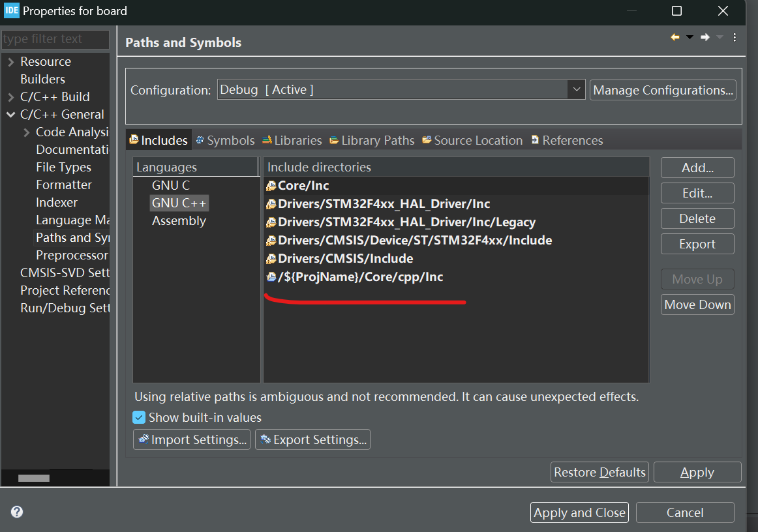The height and width of the screenshot is (532, 758).
Task: Click the References tab icon
Action: pos(535,140)
